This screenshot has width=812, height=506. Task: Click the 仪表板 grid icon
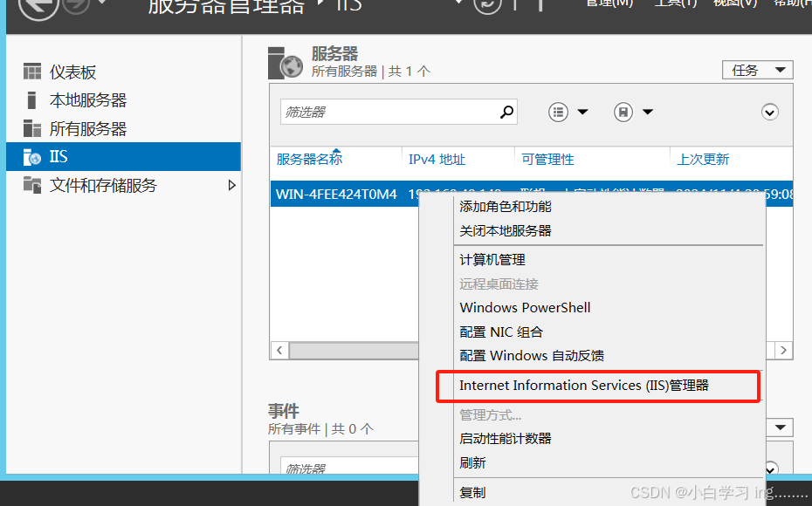point(32,72)
